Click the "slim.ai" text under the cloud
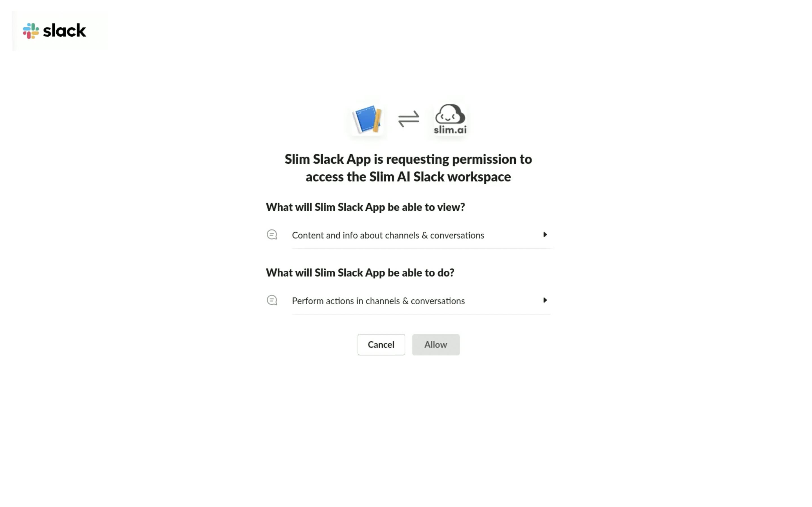 click(450, 130)
